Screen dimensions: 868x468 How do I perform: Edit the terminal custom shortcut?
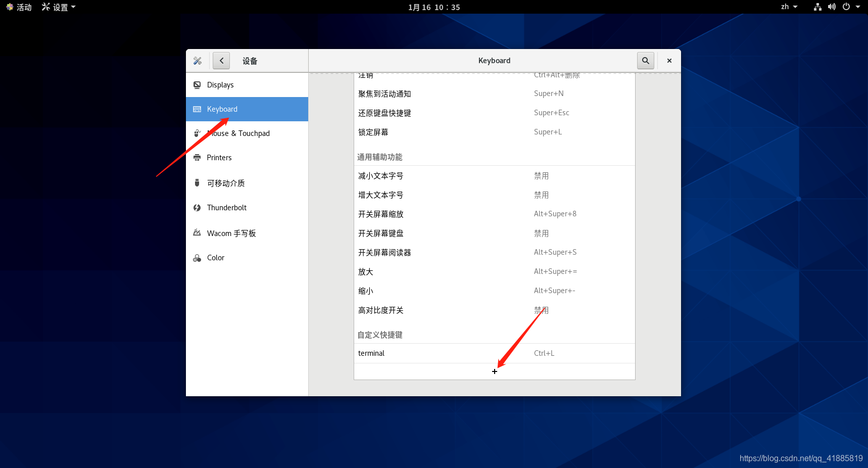(495, 353)
